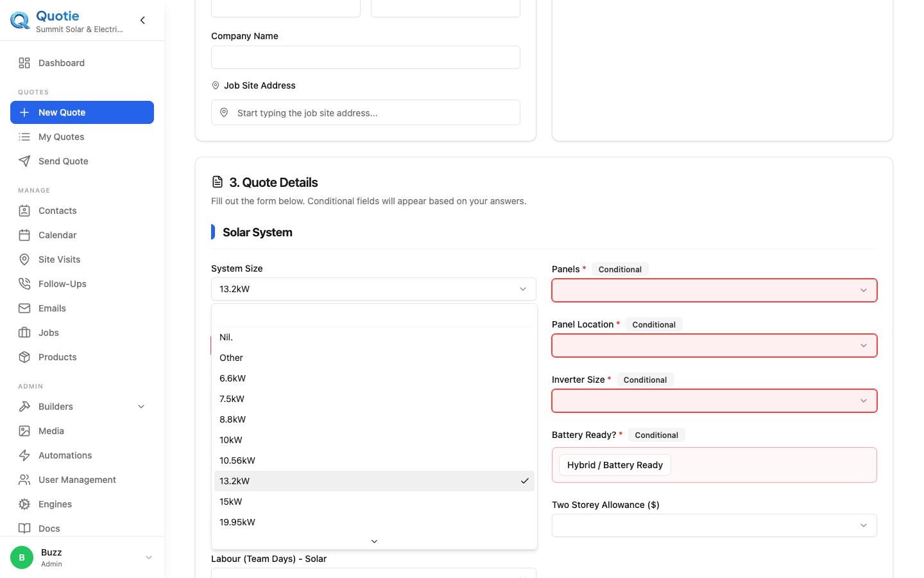Click the pin icon inside the address field

tap(224, 112)
